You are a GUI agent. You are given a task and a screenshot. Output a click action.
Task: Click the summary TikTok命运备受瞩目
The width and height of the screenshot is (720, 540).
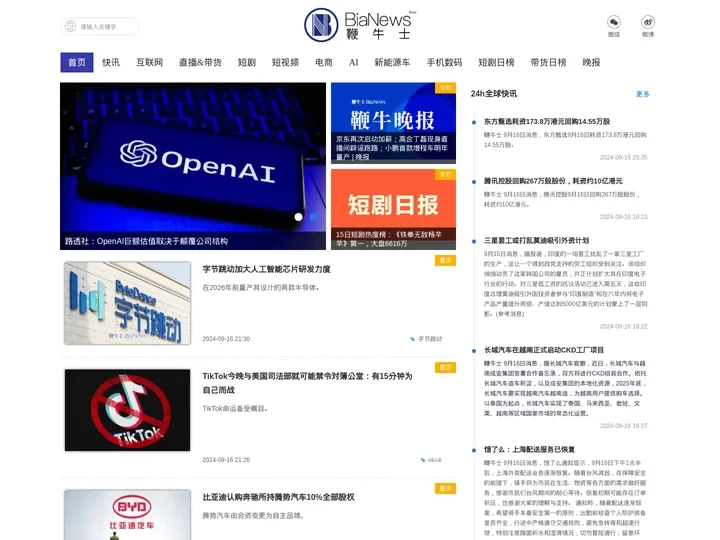pyautogui.click(x=235, y=408)
